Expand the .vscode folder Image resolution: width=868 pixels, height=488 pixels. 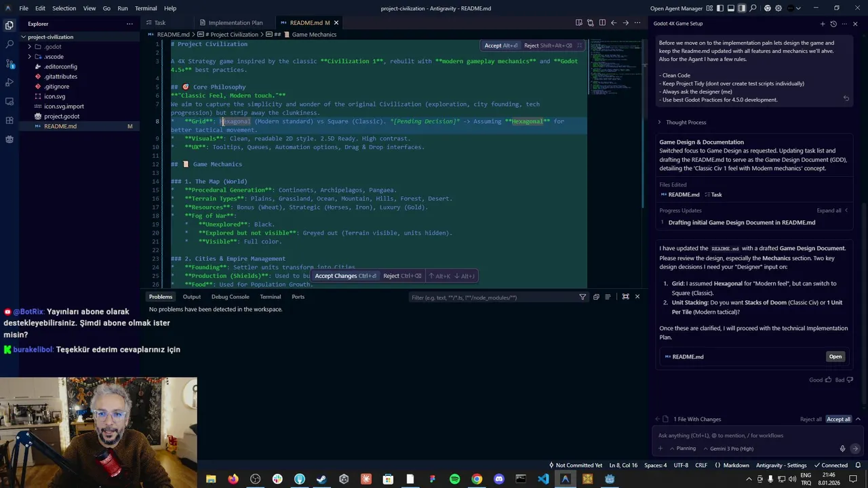point(30,57)
